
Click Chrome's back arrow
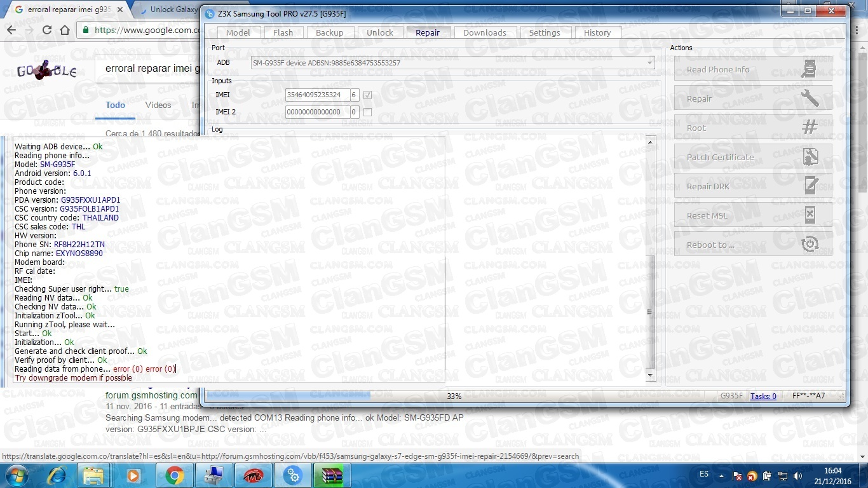click(11, 30)
